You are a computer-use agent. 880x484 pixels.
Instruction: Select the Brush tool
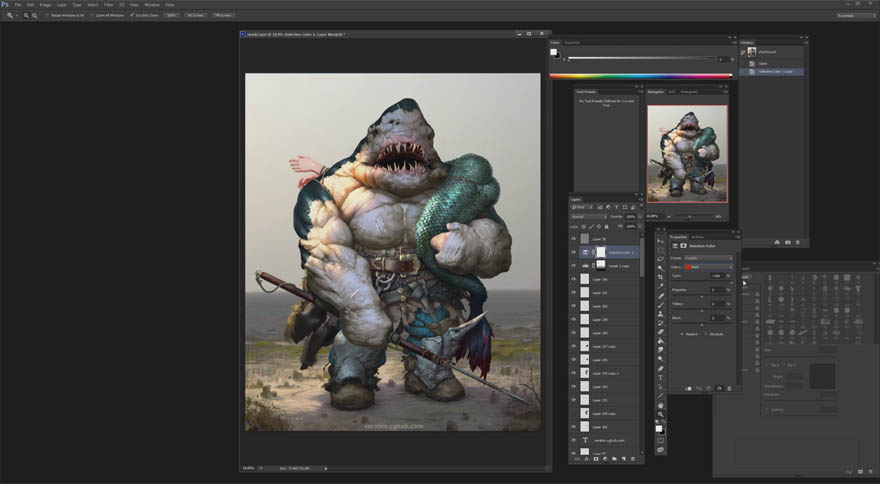coord(661,304)
